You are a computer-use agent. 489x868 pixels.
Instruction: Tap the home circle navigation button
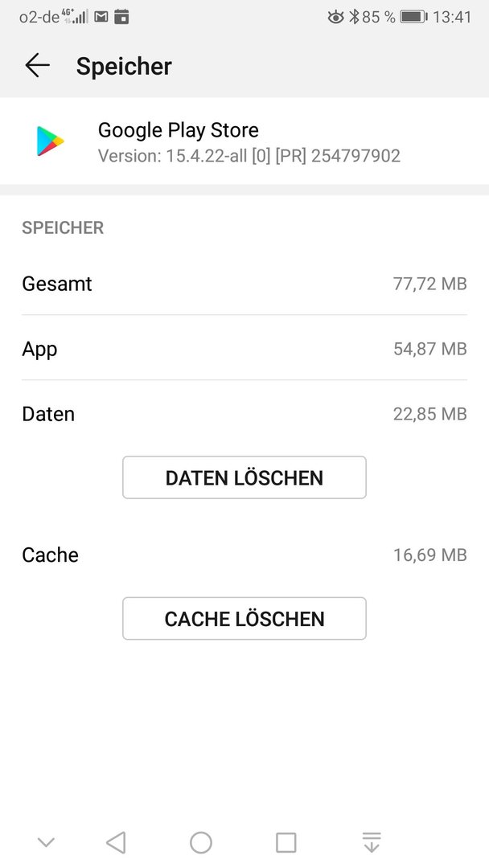pos(201,842)
